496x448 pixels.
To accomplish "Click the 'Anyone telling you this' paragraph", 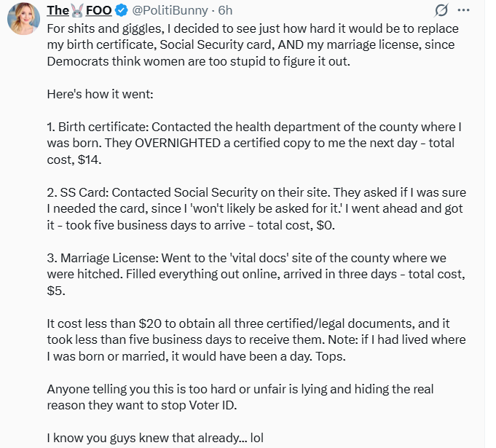I will (x=240, y=398).
